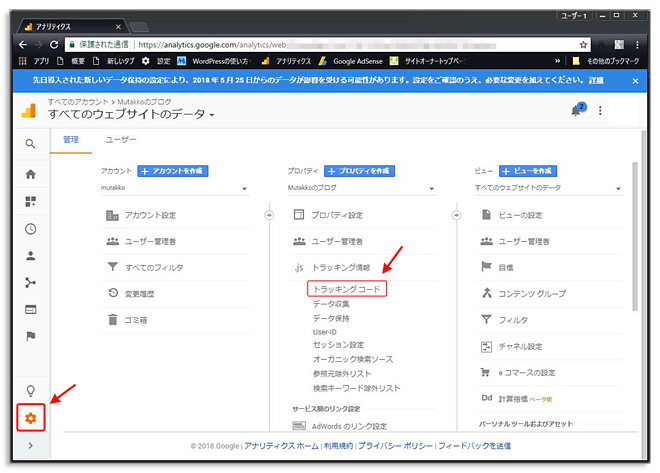Image resolution: width=660 pixels, height=473 pixels.
Task: Open オーガニック検索ソース
Action: point(353,359)
